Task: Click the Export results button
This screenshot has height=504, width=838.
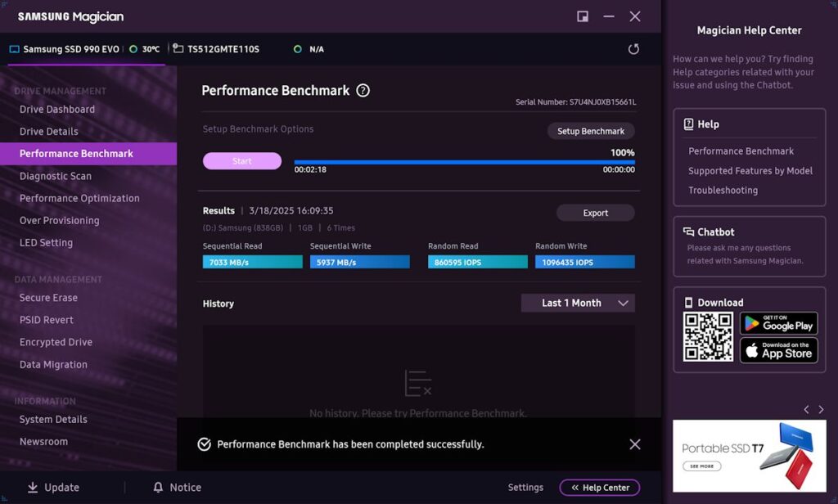Action: tap(595, 214)
